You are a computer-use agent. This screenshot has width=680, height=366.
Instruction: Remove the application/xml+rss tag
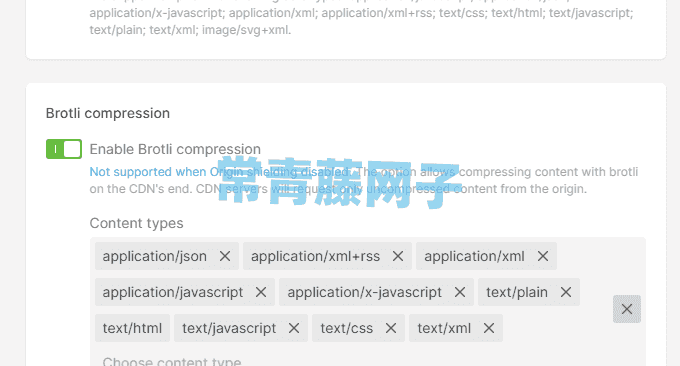398,256
